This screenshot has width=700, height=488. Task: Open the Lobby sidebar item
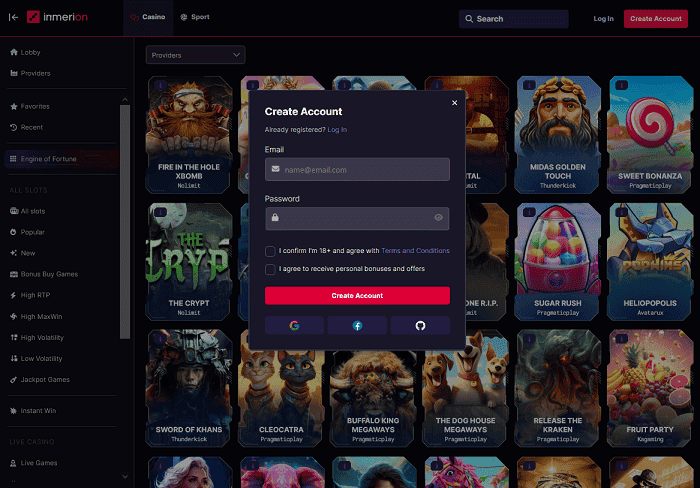tap(25, 52)
